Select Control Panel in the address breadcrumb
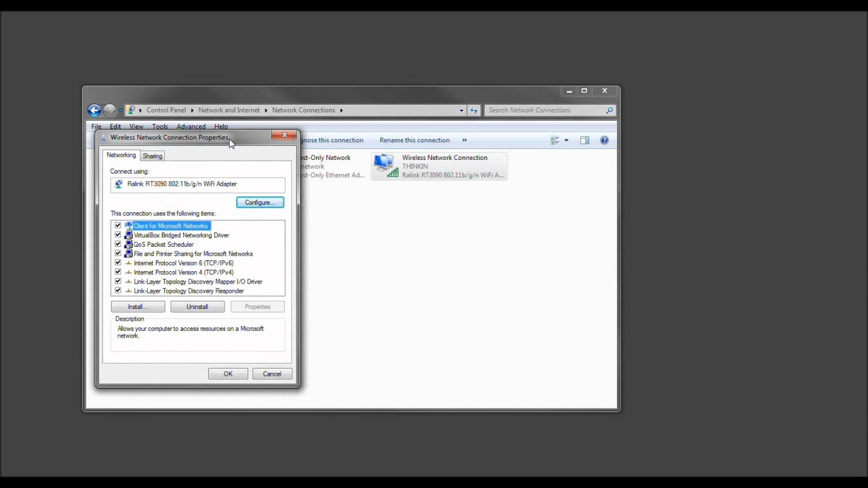The height and width of the screenshot is (488, 868). pyautogui.click(x=166, y=110)
